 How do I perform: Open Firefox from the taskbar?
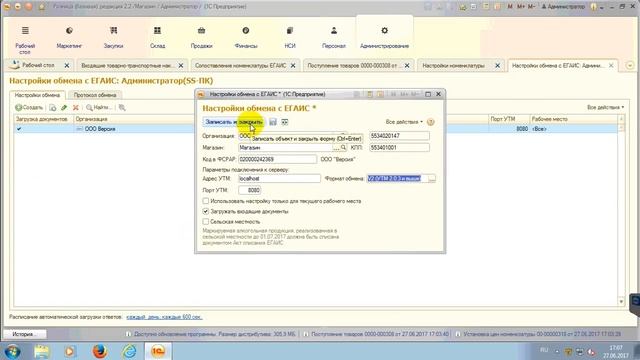tap(100, 351)
